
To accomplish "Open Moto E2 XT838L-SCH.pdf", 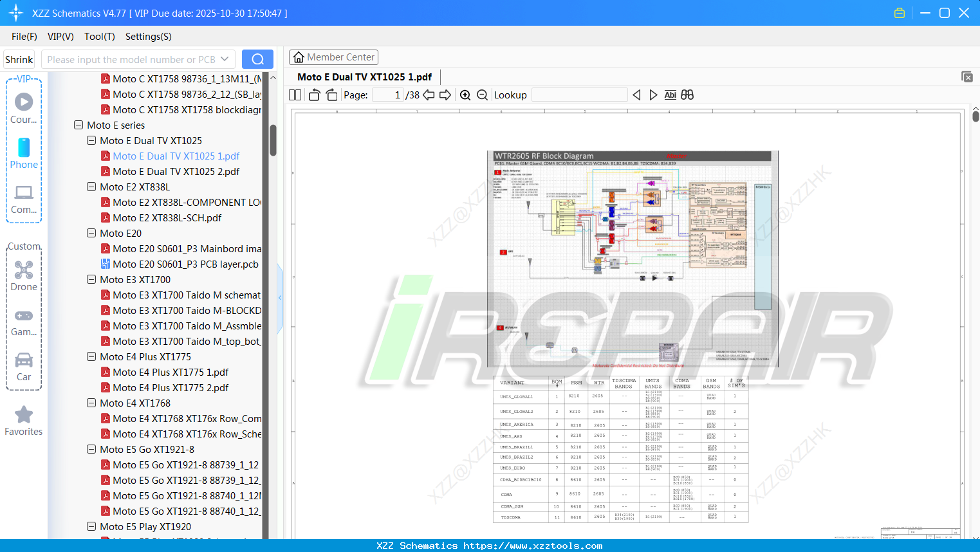I will click(x=167, y=217).
